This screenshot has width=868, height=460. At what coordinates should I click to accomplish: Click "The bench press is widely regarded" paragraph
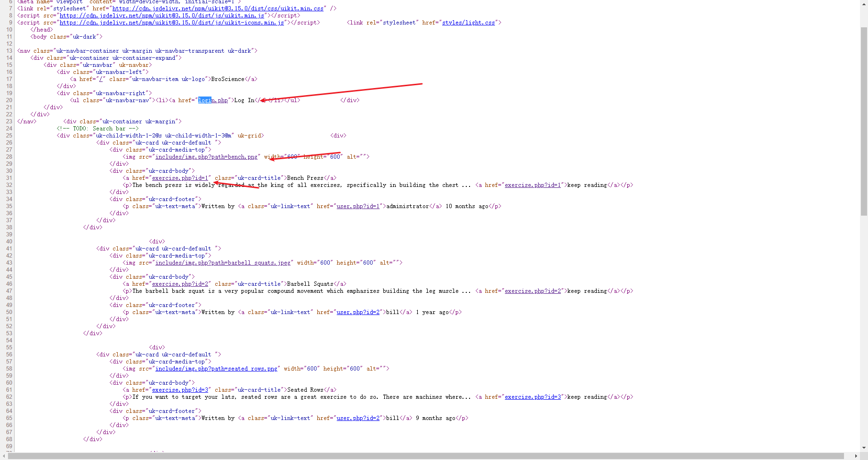click(x=301, y=185)
